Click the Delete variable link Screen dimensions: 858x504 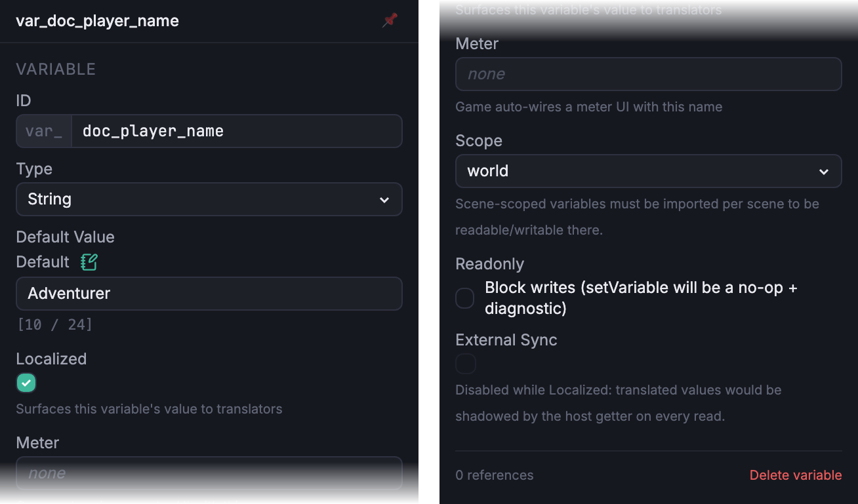[796, 475]
